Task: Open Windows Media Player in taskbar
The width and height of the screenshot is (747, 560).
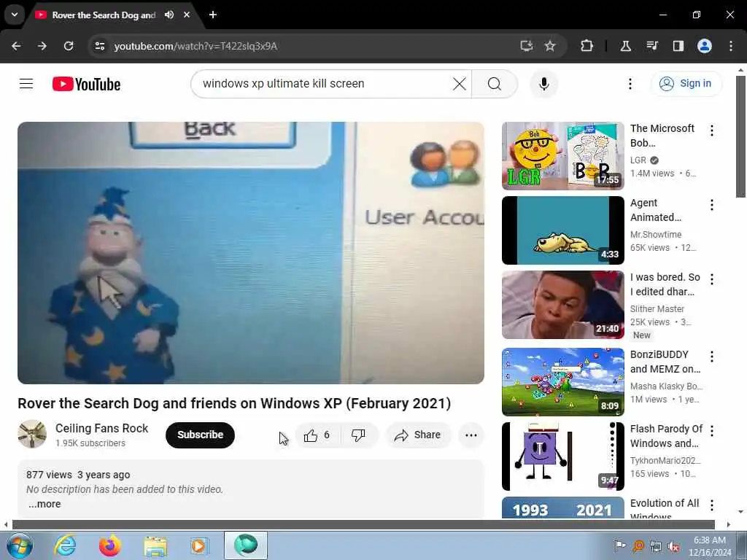Action: (x=199, y=545)
